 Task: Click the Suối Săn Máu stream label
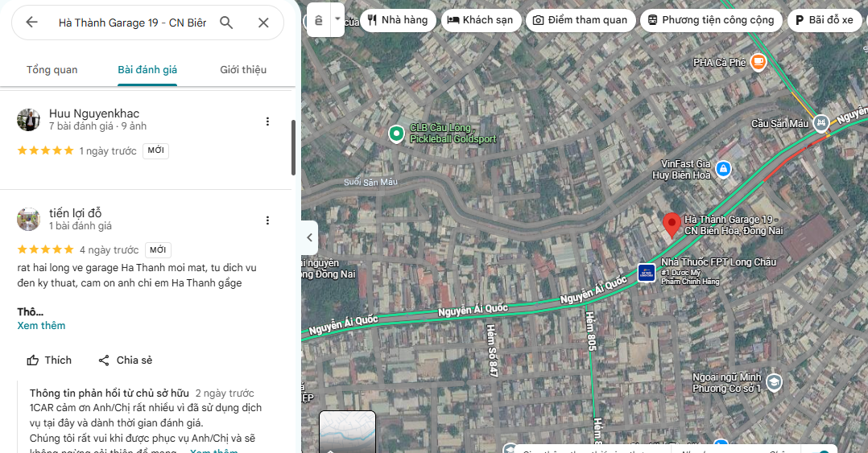370,182
